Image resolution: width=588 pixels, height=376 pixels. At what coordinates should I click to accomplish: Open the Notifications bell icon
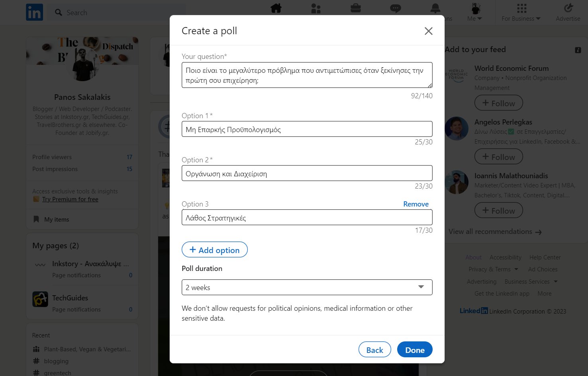pos(435,8)
